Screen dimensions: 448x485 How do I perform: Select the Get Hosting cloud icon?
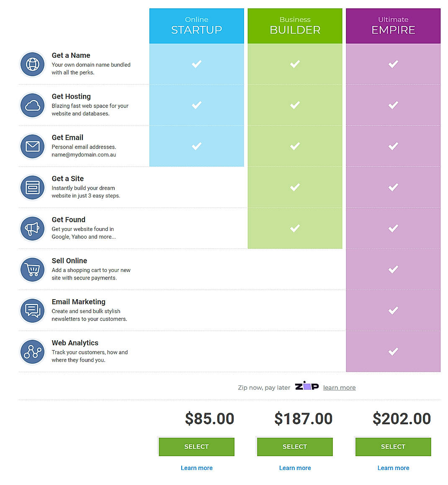(32, 105)
